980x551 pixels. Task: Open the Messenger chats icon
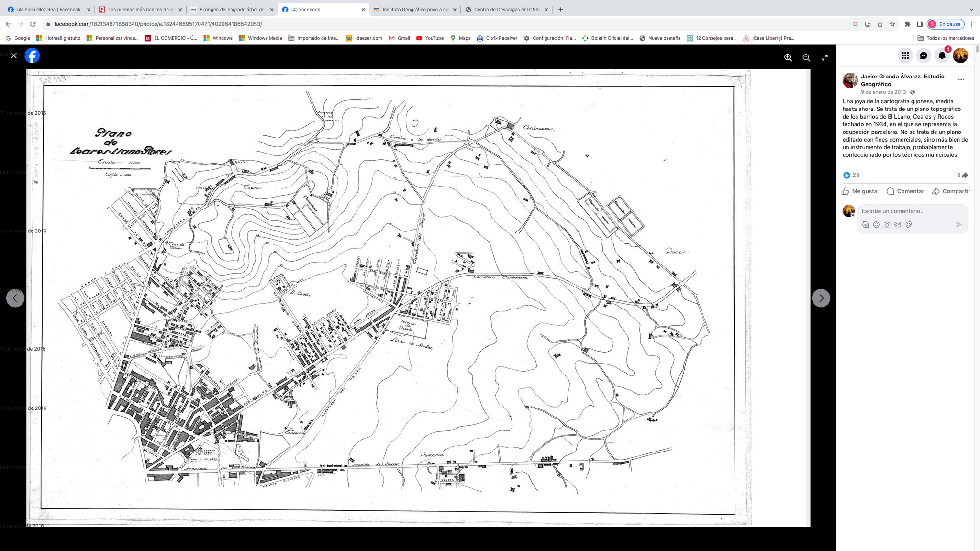924,55
